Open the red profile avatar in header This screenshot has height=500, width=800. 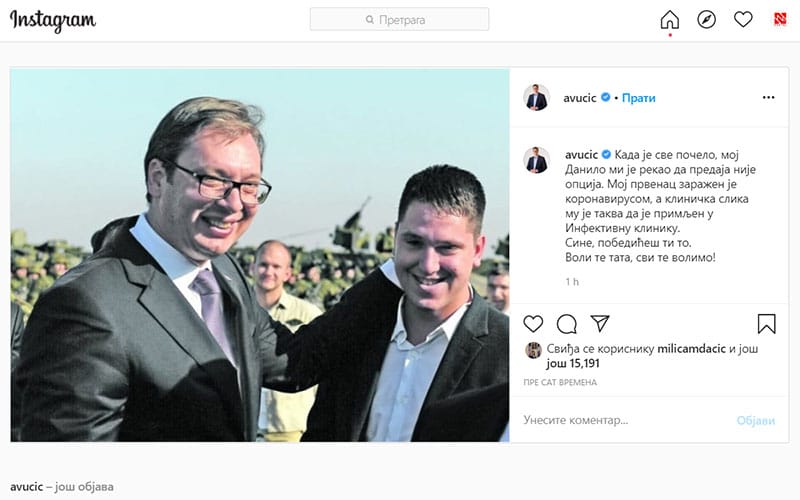pos(780,19)
